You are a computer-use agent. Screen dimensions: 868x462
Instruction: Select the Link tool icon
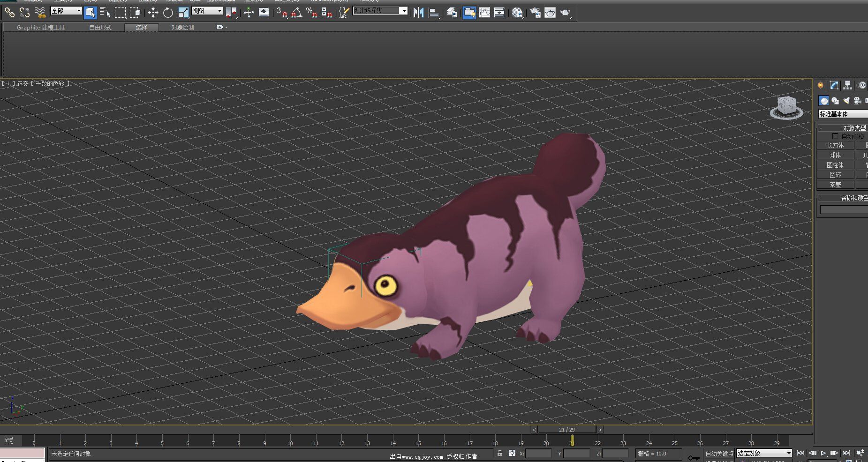pyautogui.click(x=9, y=13)
